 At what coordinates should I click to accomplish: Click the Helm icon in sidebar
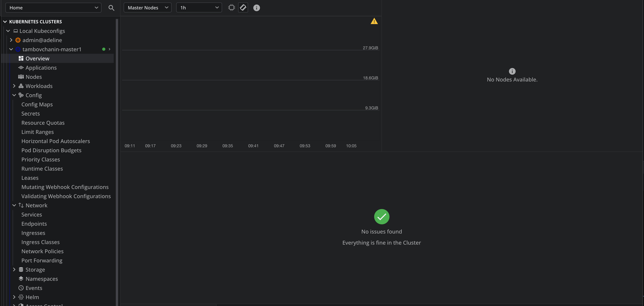pyautogui.click(x=21, y=297)
